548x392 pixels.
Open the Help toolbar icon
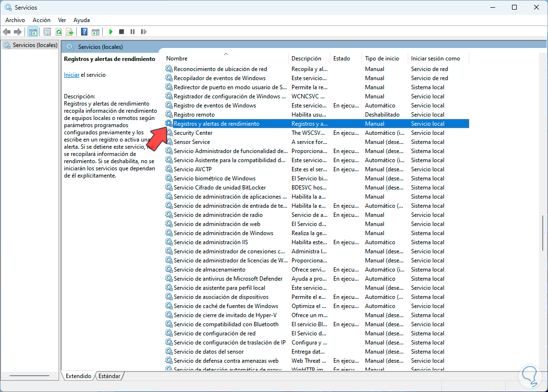click(x=84, y=32)
